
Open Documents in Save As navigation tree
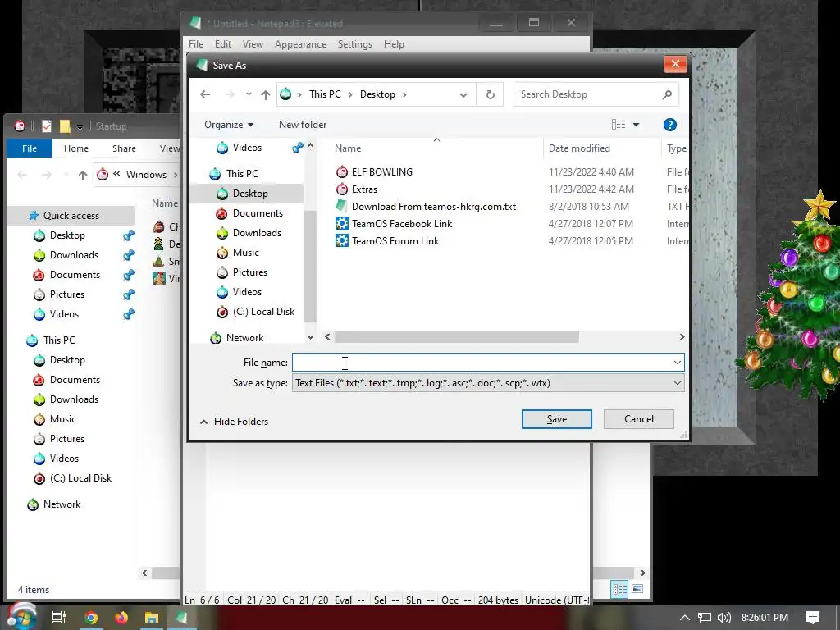(258, 213)
